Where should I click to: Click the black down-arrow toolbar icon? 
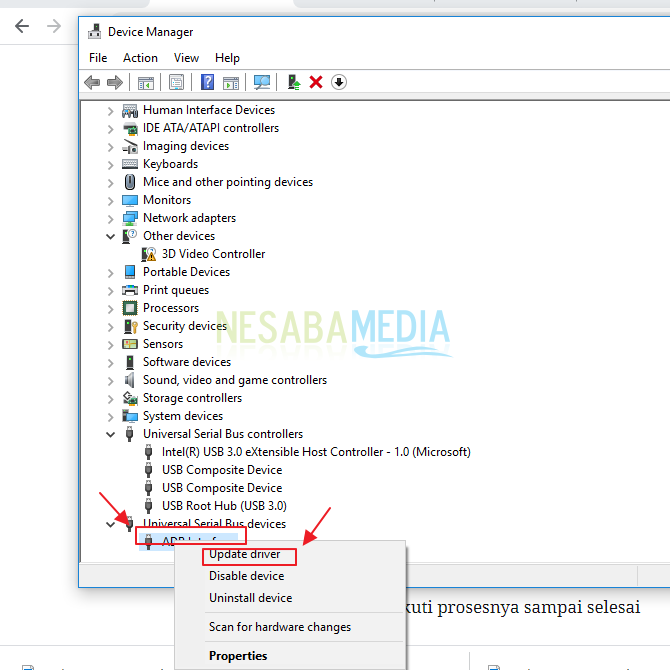339,82
